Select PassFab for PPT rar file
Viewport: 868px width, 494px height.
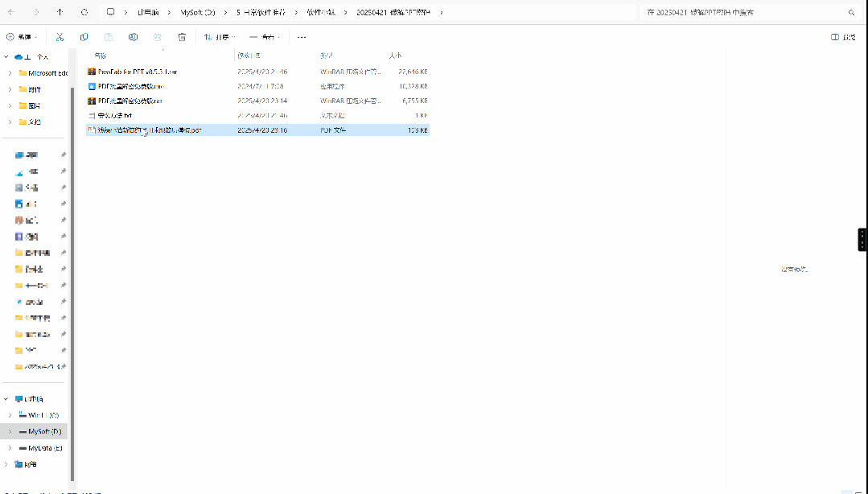pos(137,72)
